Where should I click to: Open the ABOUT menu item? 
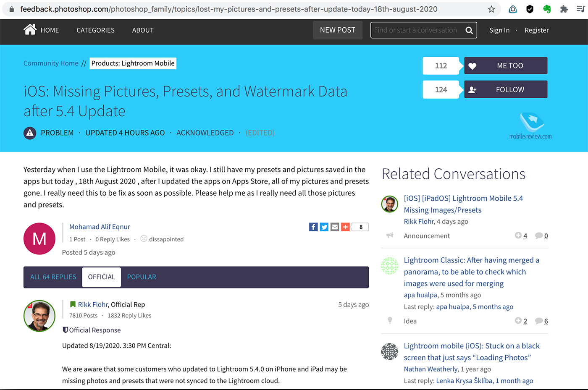(x=143, y=30)
